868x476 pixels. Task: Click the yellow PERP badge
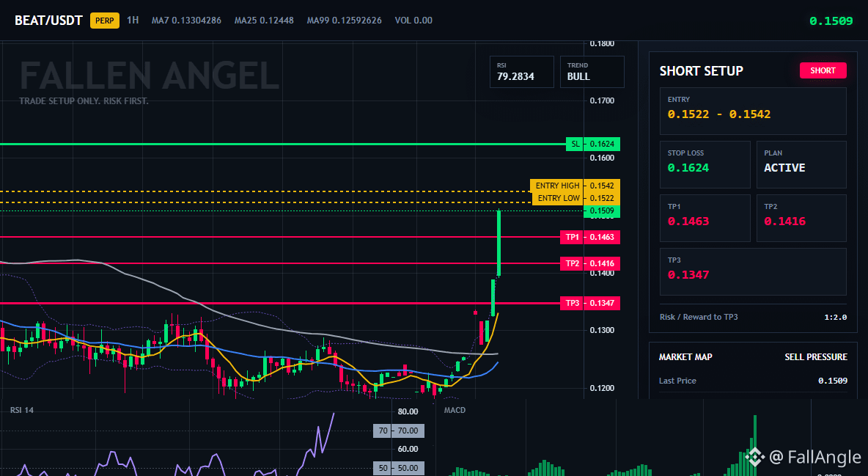[x=105, y=21]
